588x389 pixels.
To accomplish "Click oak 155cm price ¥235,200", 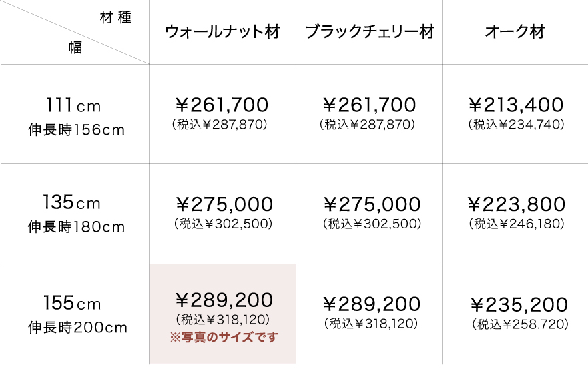I will [519, 305].
